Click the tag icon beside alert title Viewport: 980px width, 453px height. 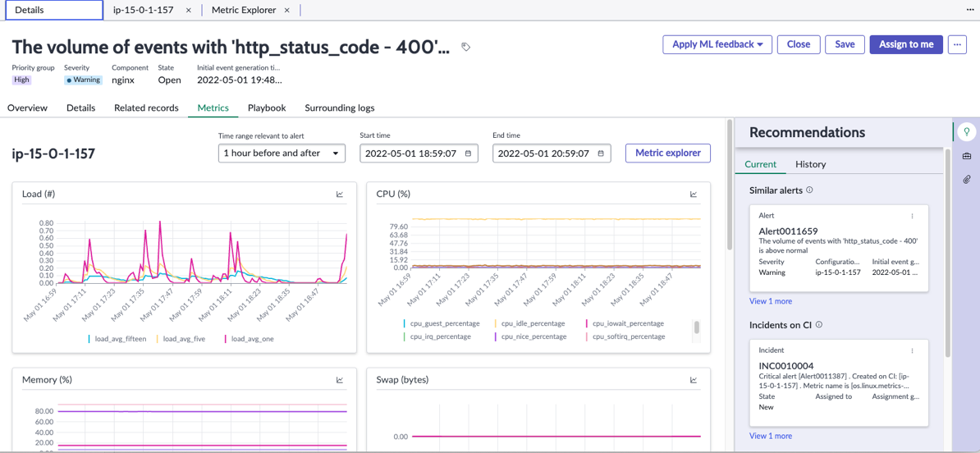click(465, 46)
